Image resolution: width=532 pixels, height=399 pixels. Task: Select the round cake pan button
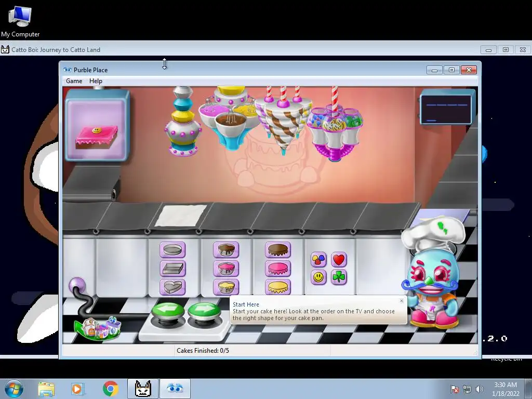[x=172, y=250]
